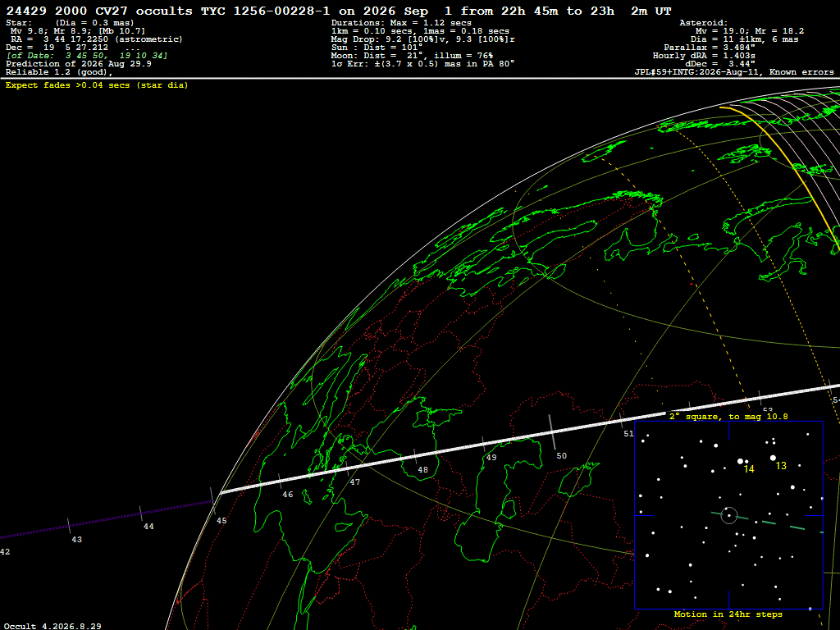Click the green italic 'of Date' coordinates line
840x630 pixels.
click(87, 56)
